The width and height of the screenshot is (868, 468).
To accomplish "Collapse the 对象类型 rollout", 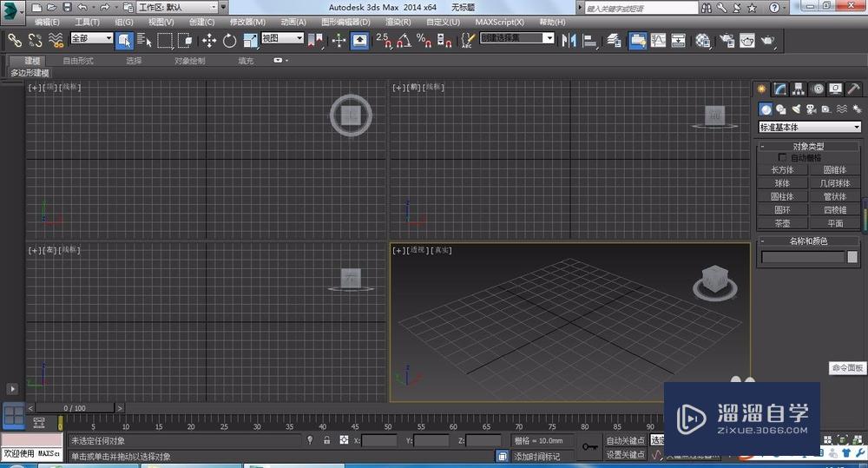I will point(808,147).
